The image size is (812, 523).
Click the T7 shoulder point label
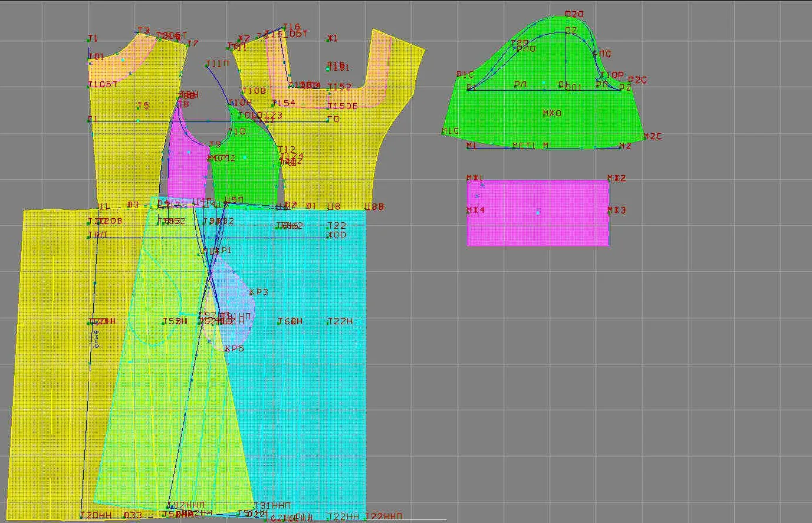193,43
